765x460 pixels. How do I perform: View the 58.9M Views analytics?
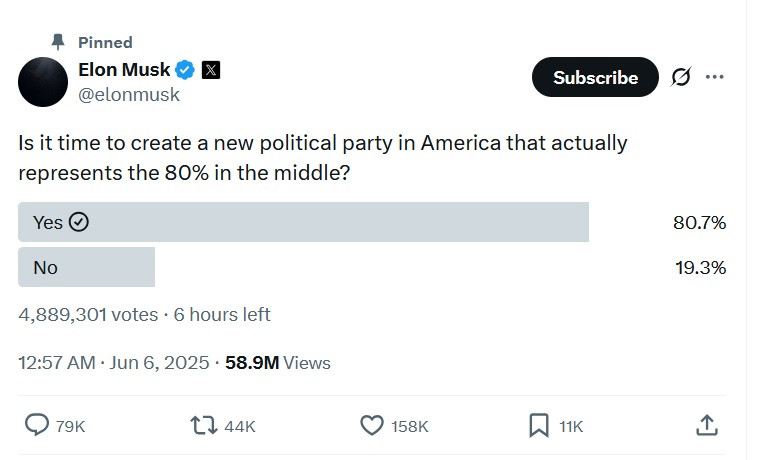coord(278,362)
